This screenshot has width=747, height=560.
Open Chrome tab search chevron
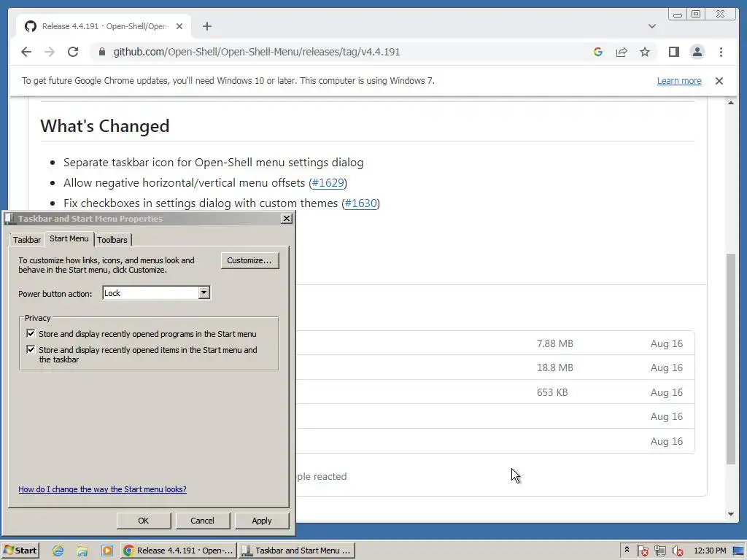(x=651, y=26)
